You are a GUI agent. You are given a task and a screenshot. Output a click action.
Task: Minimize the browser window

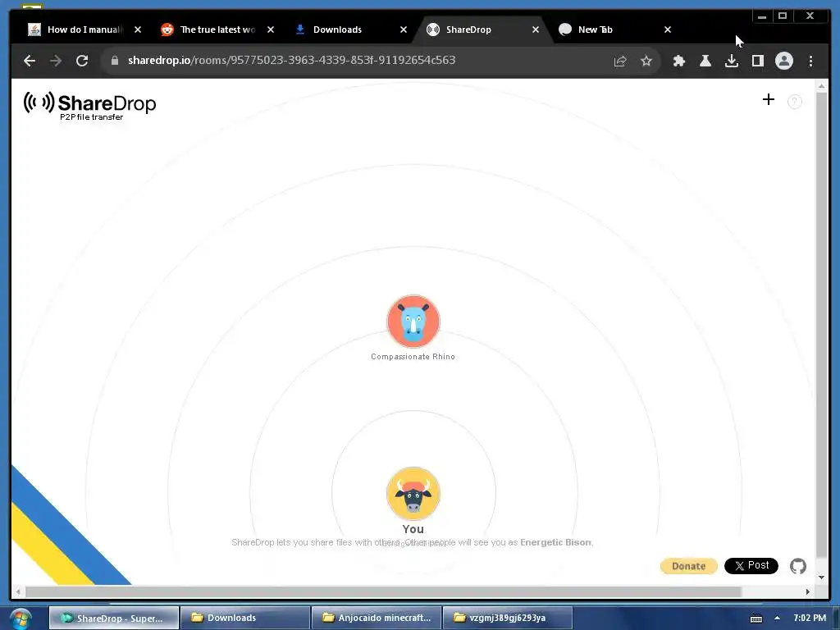tap(762, 16)
